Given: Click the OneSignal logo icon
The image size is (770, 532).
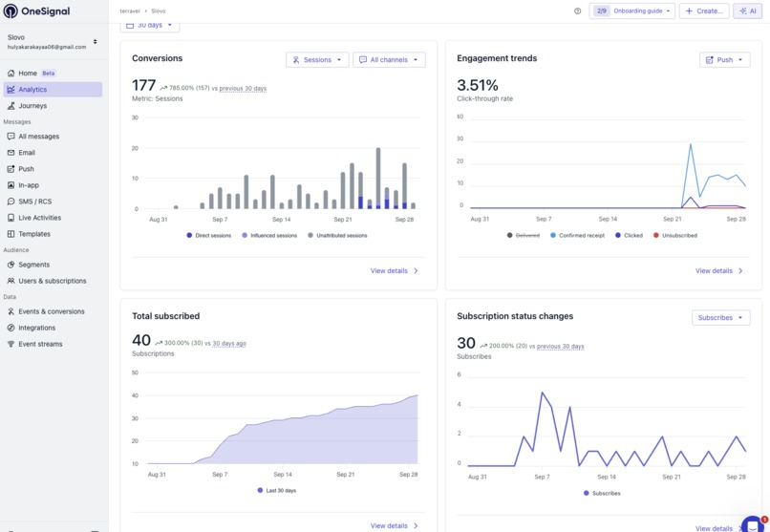Looking at the screenshot, I should [x=11, y=11].
